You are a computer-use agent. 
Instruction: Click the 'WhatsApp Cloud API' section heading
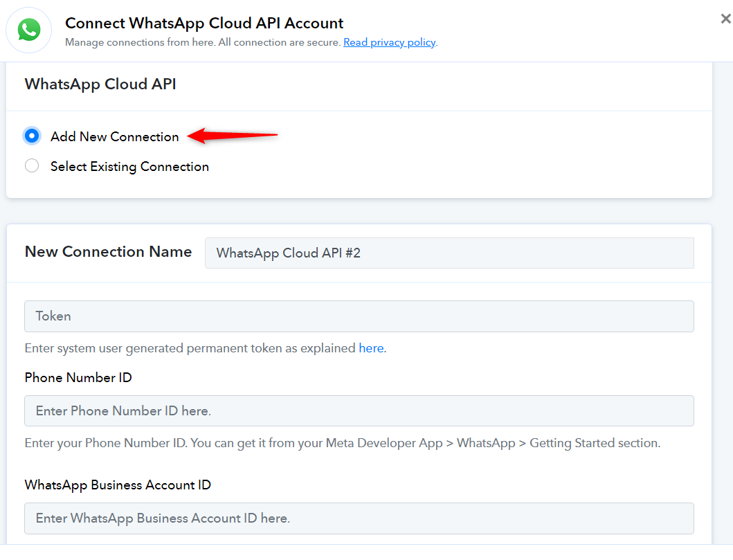point(100,84)
